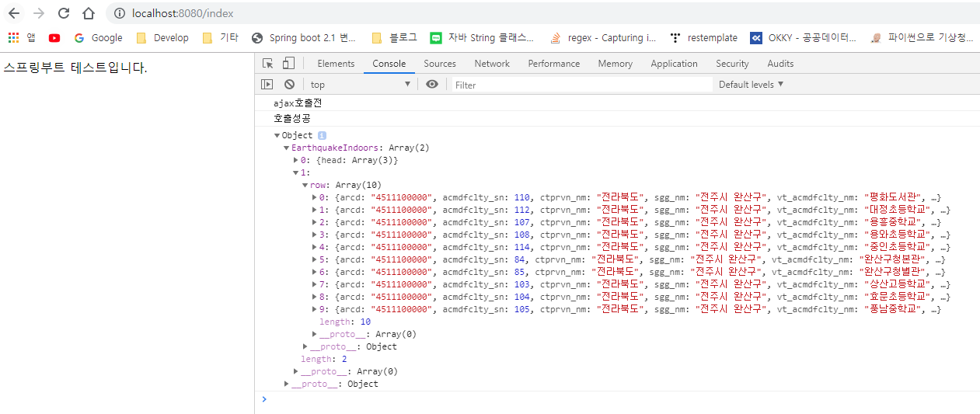Click the 스프링부트 테스트입니다. page text
The height and width of the screenshot is (414, 980).
tap(75, 68)
